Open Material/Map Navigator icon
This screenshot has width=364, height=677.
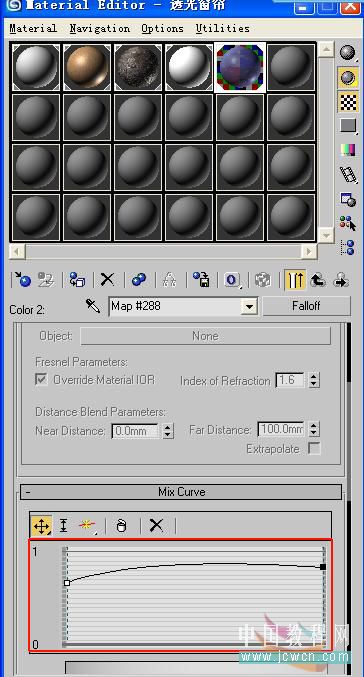[348, 247]
